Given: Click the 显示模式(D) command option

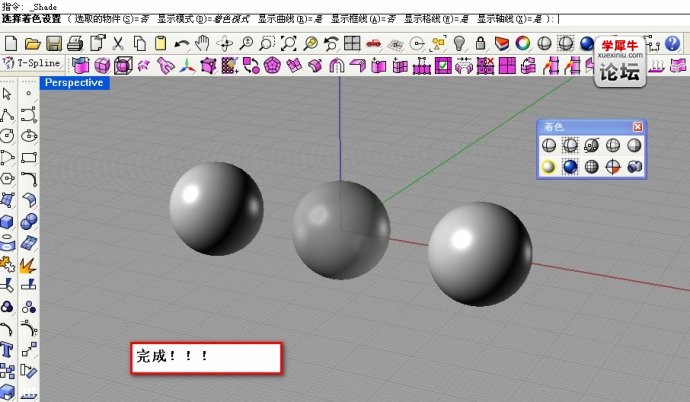Looking at the screenshot, I should pyautogui.click(x=203, y=19).
